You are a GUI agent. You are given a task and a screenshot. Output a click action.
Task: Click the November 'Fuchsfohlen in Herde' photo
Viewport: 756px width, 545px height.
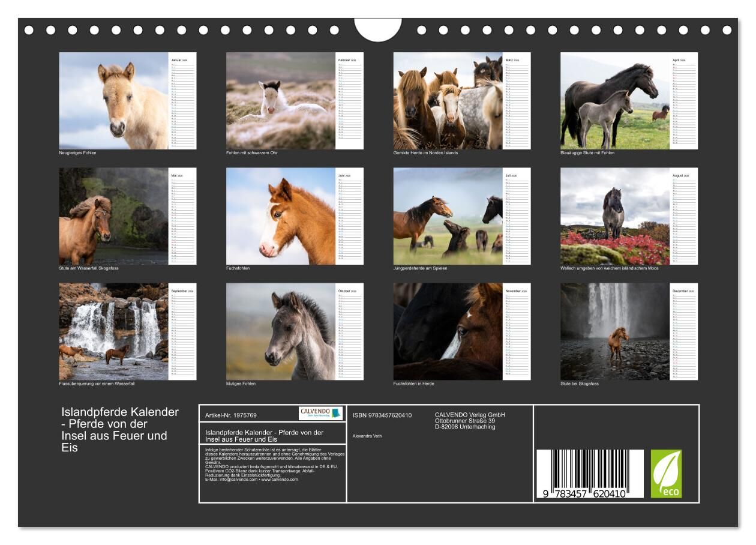pos(448,331)
